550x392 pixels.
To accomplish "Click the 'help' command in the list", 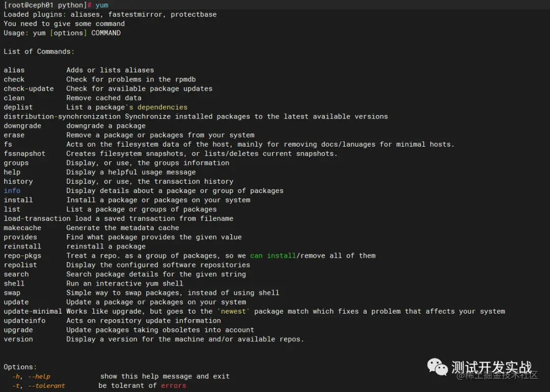I will [12, 172].
